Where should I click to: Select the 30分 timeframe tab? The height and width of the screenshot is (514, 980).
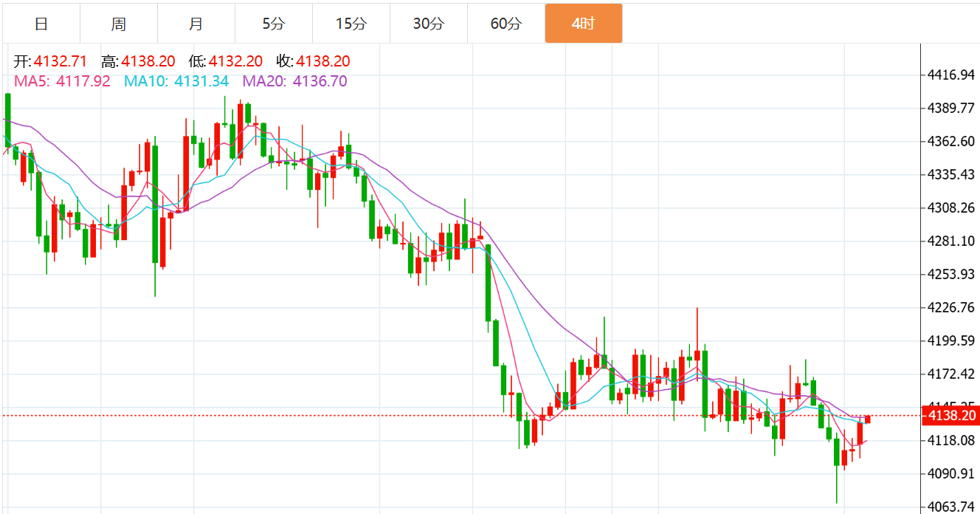click(429, 24)
